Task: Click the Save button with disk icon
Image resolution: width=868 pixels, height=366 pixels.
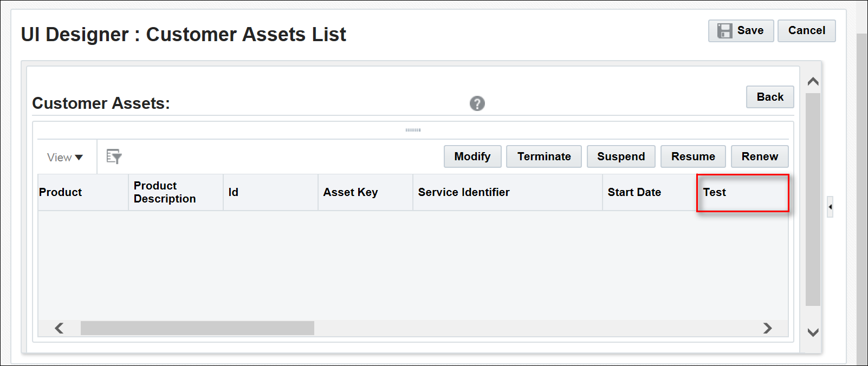Action: coord(741,31)
